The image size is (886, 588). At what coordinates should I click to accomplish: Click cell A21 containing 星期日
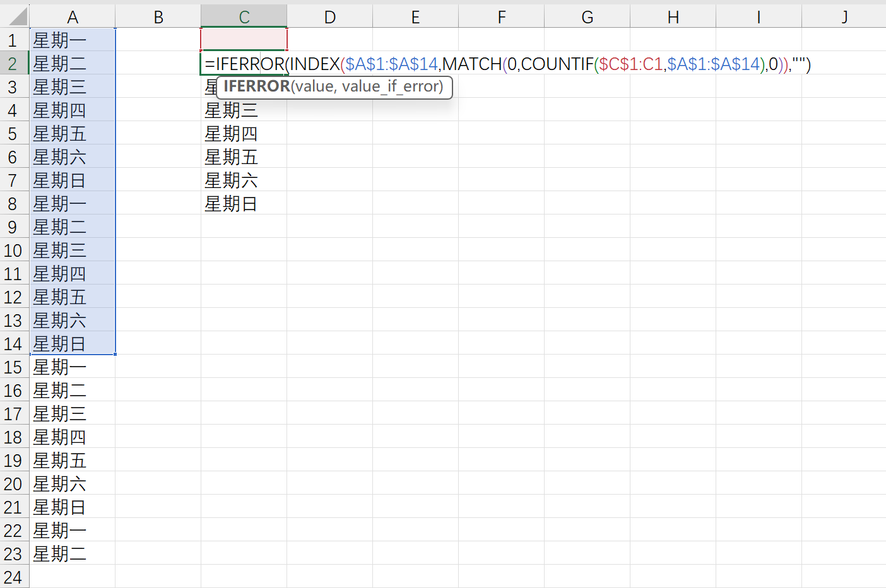click(73, 507)
